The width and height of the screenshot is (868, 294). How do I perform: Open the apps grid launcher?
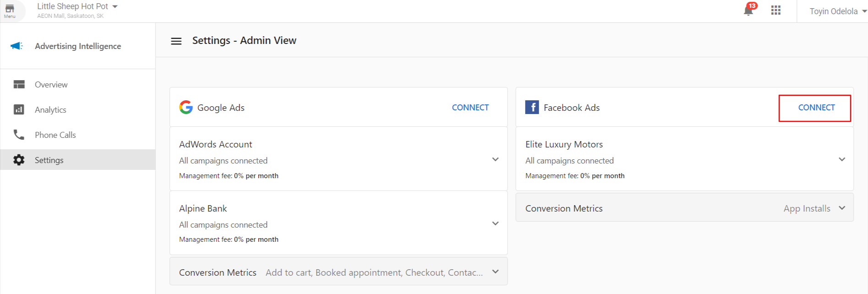[776, 10]
